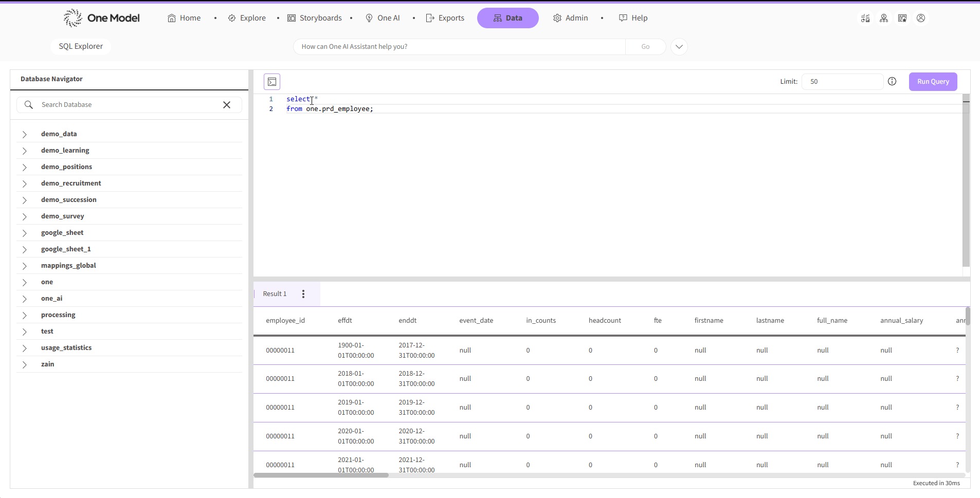Screen dimensions: 980x498
Task: Expand the demo_data schema
Action: coord(25,134)
